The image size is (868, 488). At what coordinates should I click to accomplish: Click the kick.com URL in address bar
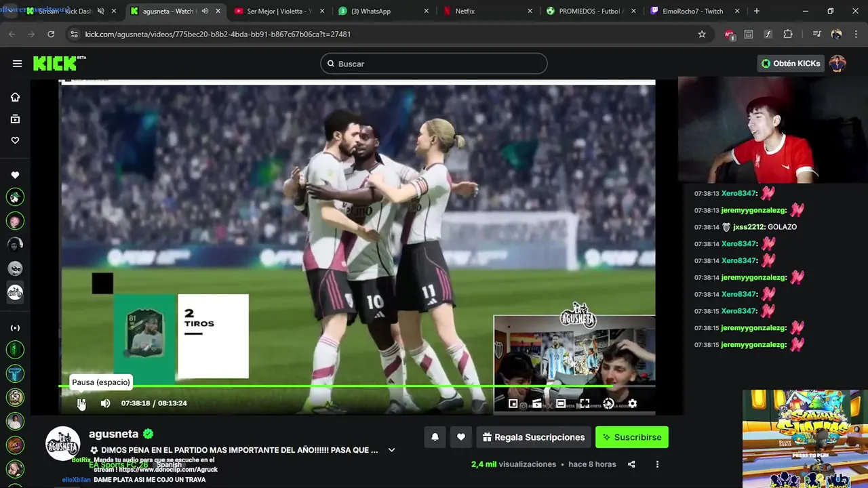pyautogui.click(x=218, y=34)
